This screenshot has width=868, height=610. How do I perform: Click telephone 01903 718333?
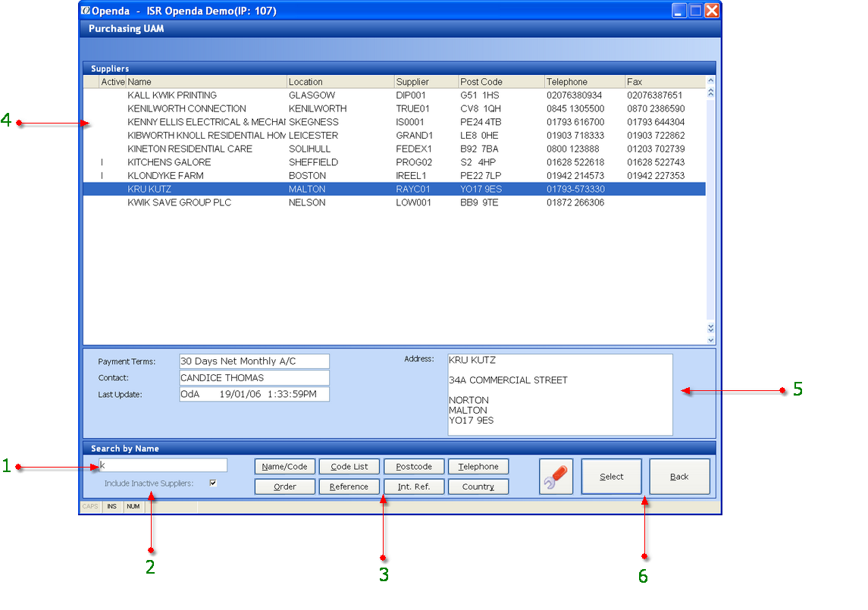(575, 136)
